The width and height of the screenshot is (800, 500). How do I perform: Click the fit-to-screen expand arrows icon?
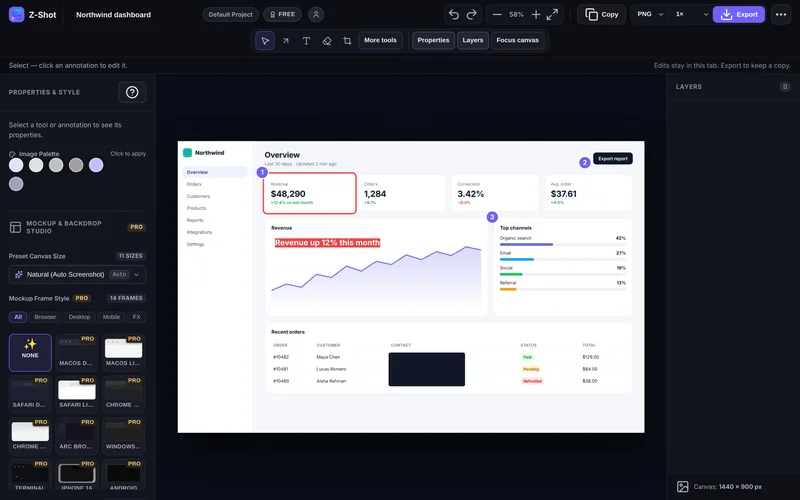pos(552,15)
